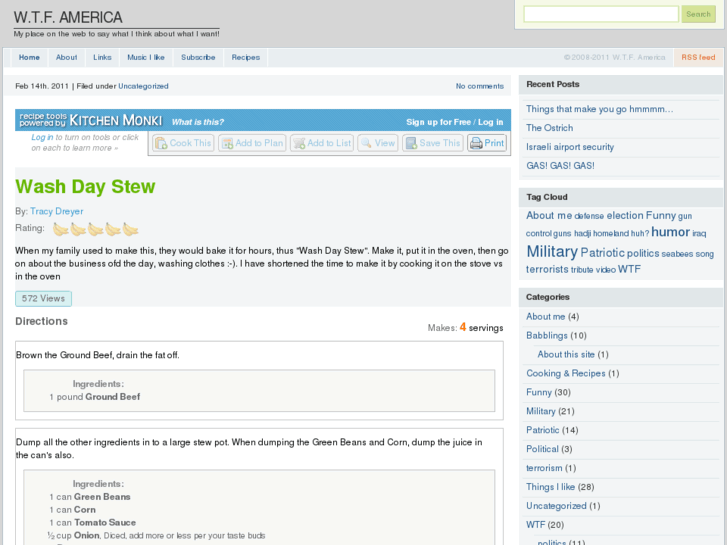The width and height of the screenshot is (727, 545).
Task: Click the Directions heading
Action: [41, 321]
